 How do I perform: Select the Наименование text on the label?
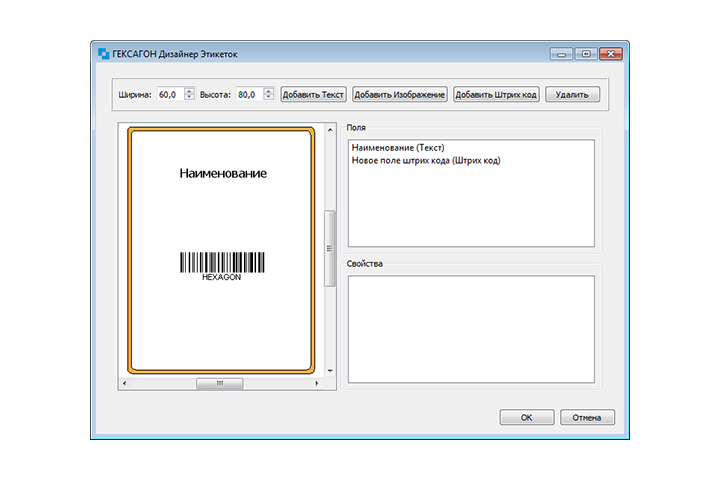(223, 174)
